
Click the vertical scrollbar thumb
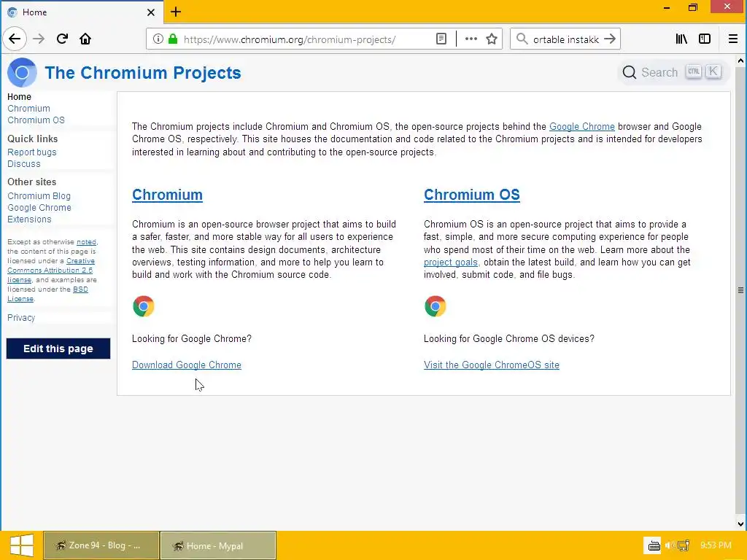click(740, 290)
